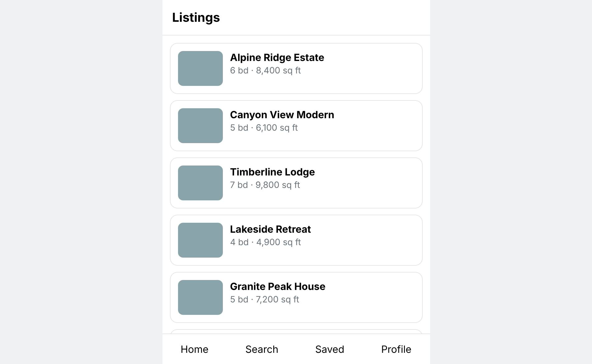The height and width of the screenshot is (364, 592).
Task: Click the Lakeside Retreat thumbnail
Action: (200, 240)
